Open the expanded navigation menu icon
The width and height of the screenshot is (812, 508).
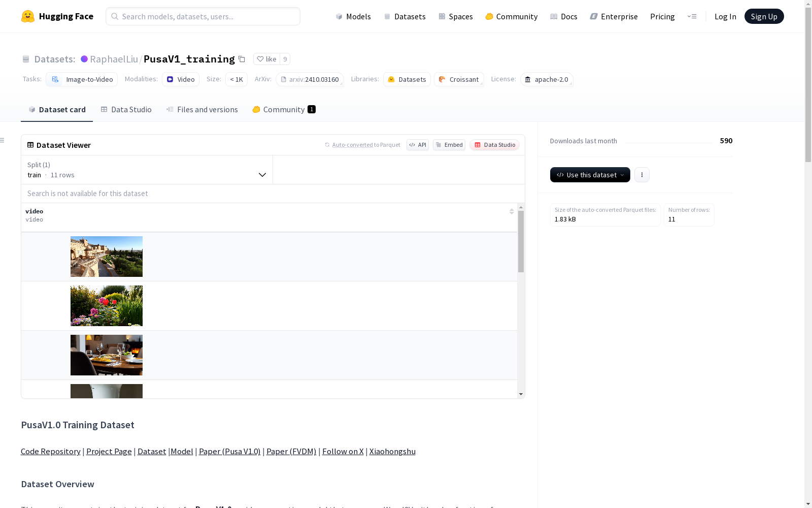[x=692, y=16]
